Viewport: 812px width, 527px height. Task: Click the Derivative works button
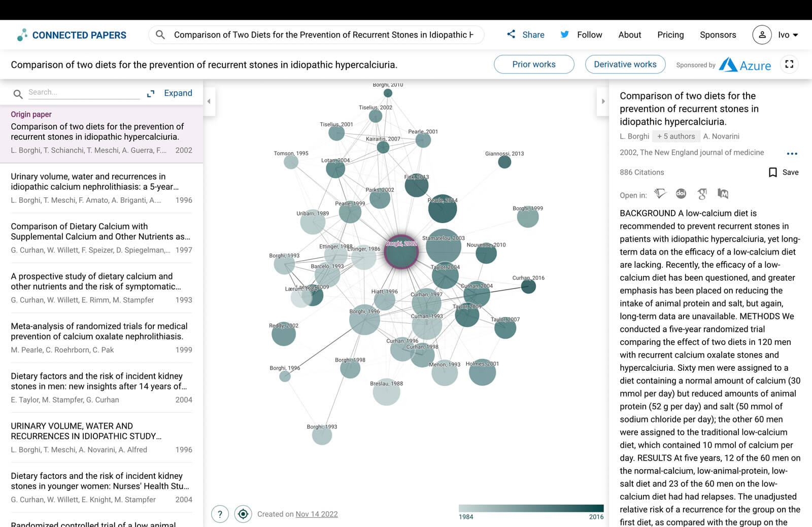pyautogui.click(x=625, y=64)
